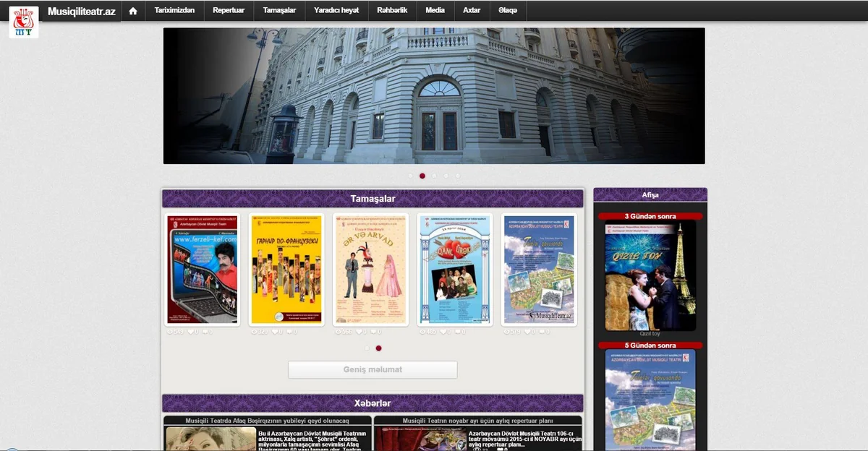Go to the home page via house icon
868x451 pixels.
pos(132,11)
